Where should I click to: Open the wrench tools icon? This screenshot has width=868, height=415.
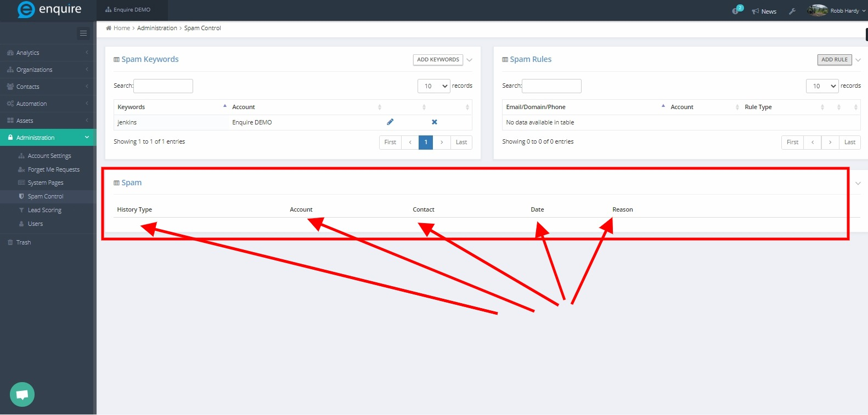point(792,11)
